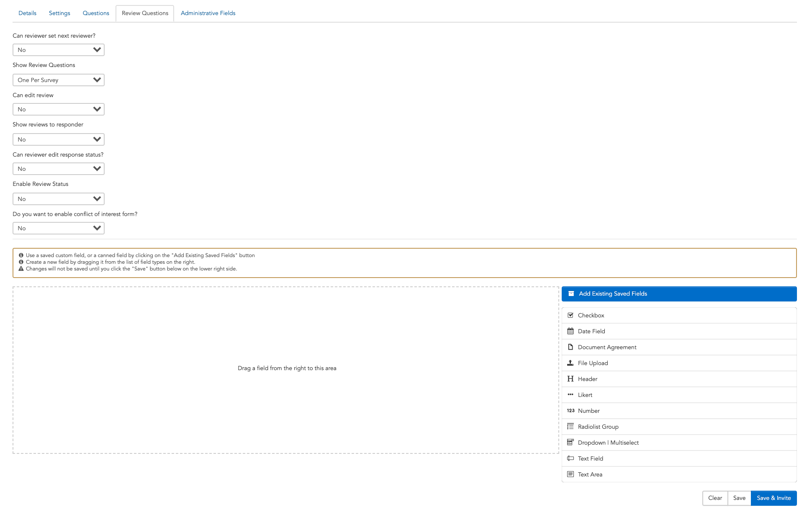
Task: Open the Administrative Fields tab
Action: tap(208, 13)
